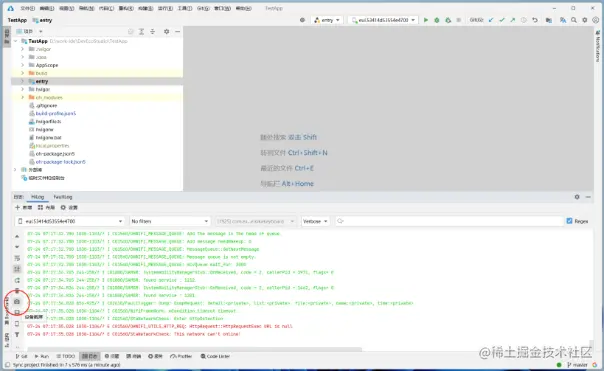604x371 pixels.
Task: Expand all nodes in project panel toolbar
Action: point(141,32)
